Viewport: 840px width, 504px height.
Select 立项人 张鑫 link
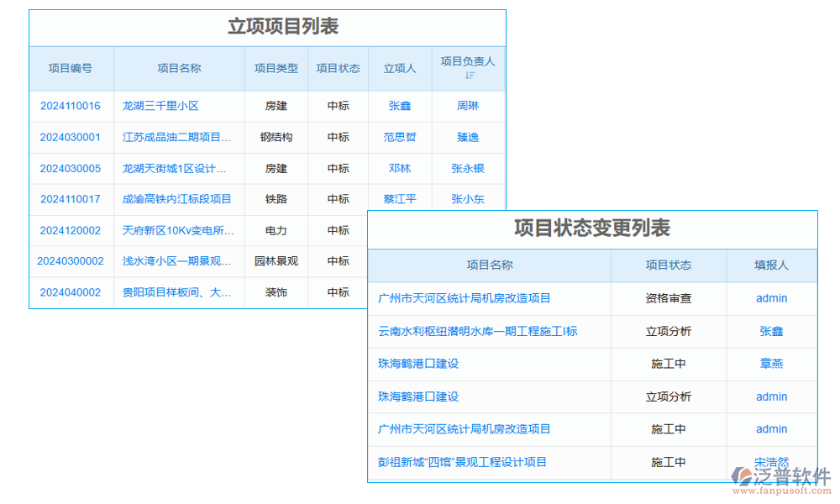[400, 106]
